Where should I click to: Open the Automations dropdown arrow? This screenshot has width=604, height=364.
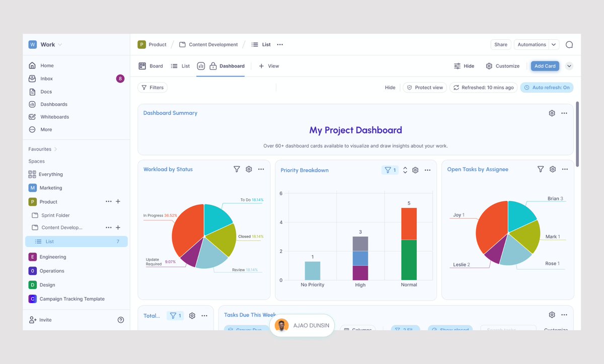click(x=554, y=44)
